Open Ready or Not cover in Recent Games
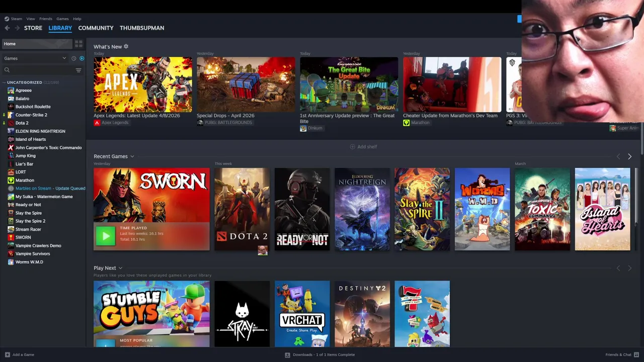Viewport: 644px width, 362px height. pos(302,209)
